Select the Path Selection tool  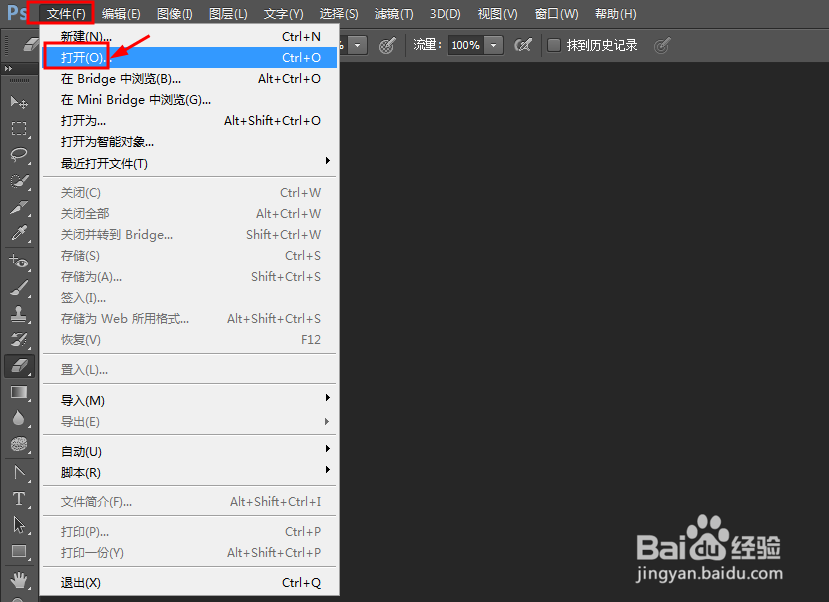[x=19, y=525]
